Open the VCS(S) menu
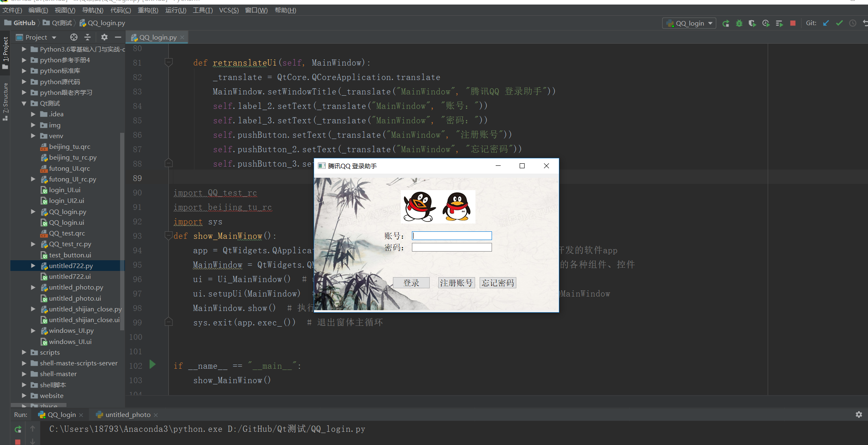The width and height of the screenshot is (868, 445). (229, 10)
